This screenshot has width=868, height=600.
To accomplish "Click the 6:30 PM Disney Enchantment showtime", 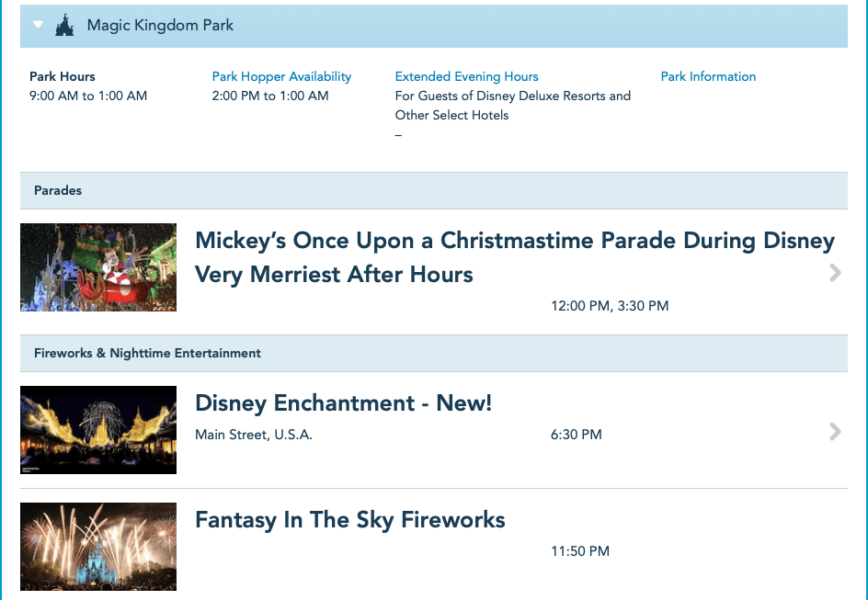I will pyautogui.click(x=576, y=435).
